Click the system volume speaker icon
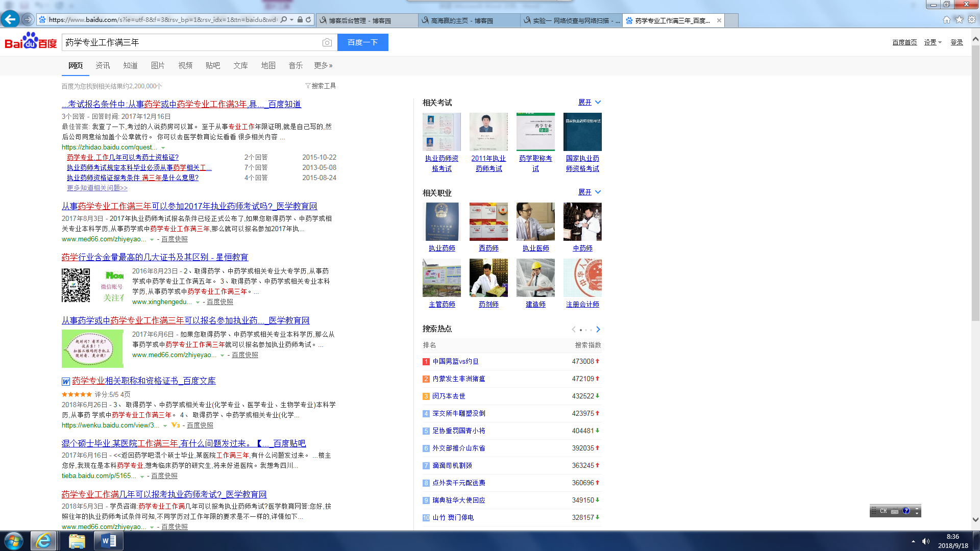The width and height of the screenshot is (980, 551). [x=925, y=541]
